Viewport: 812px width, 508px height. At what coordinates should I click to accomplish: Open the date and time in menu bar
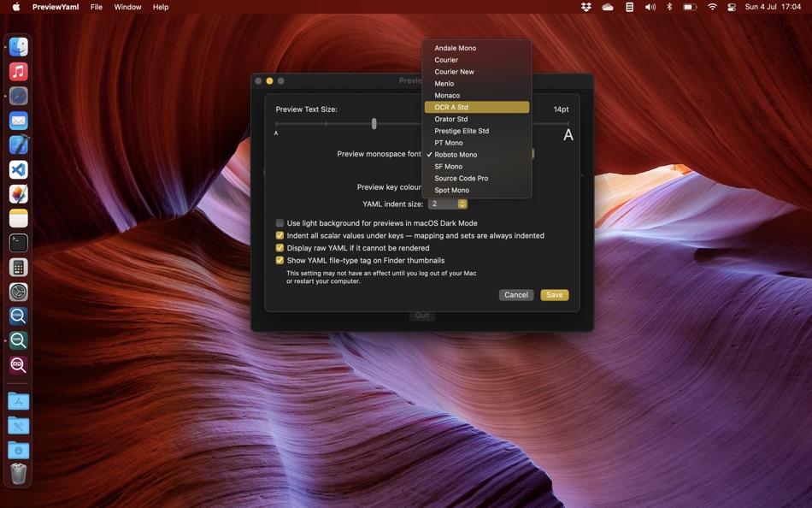click(x=773, y=7)
